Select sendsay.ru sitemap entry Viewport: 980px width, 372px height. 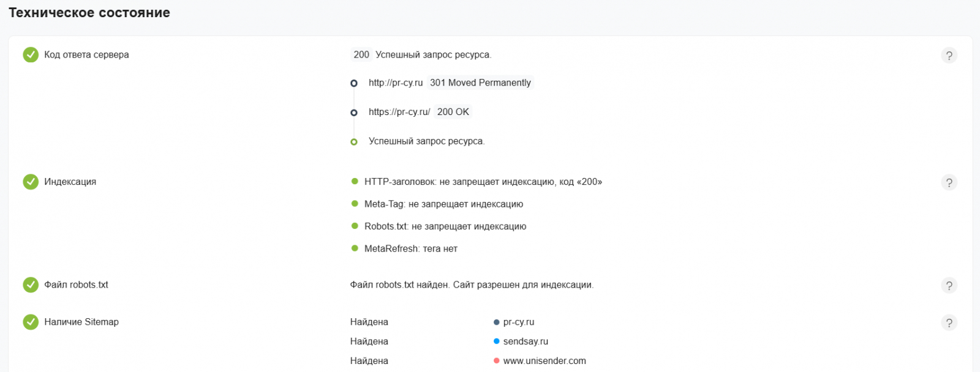tap(526, 341)
